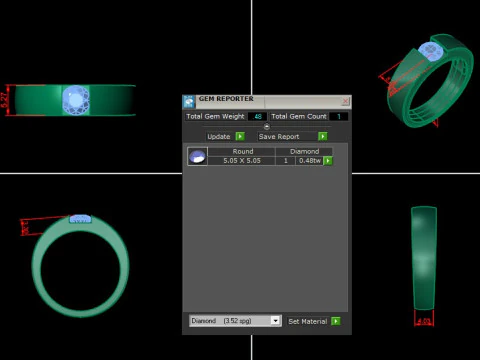This screenshot has height=360, width=480.
Task: Click the Set Material label
Action: pyautogui.click(x=308, y=321)
